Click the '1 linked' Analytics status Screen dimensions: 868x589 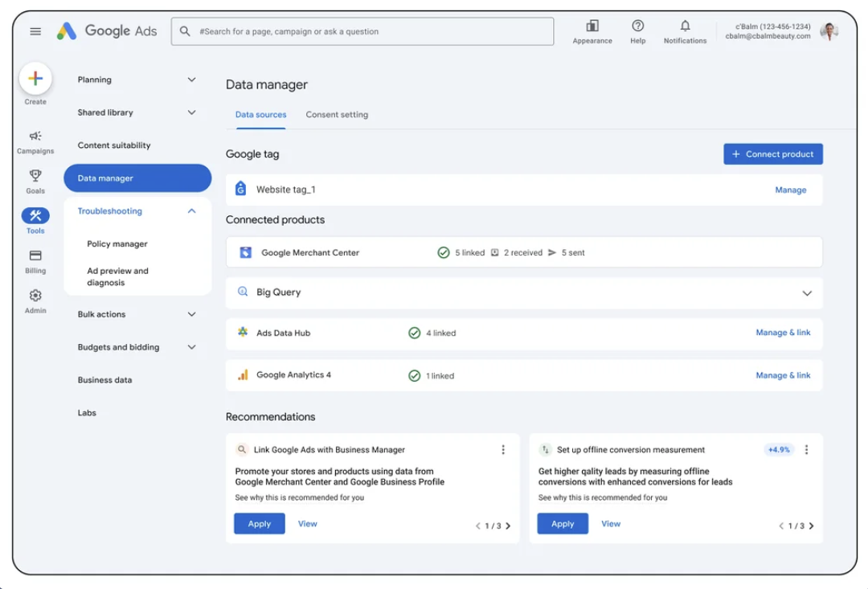(440, 376)
